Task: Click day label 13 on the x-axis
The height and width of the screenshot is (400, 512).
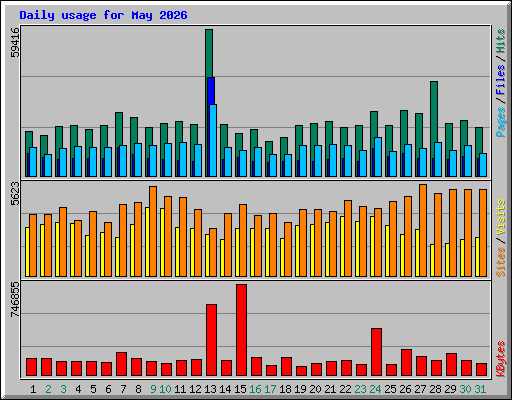Action: coord(210,389)
